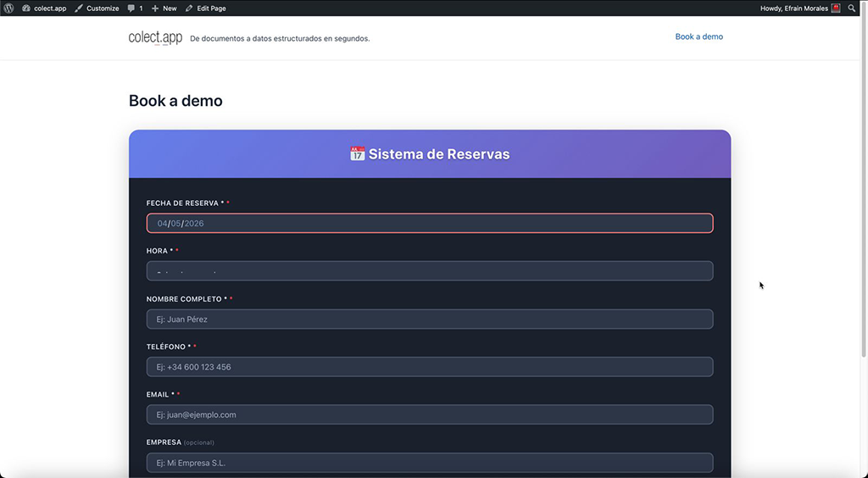Click the site tagline De documentos a datos estructurados
Image resolution: width=868 pixels, height=478 pixels.
click(280, 39)
